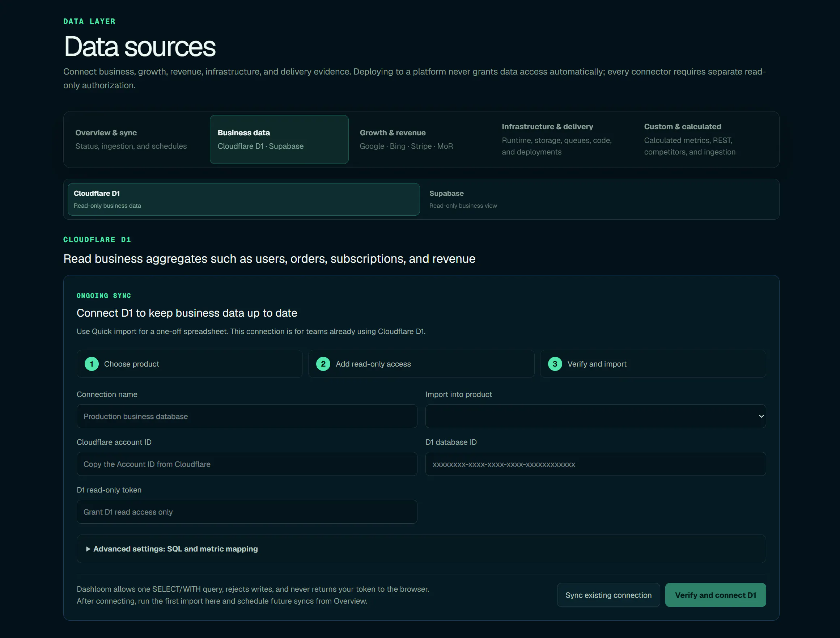Viewport: 840px width, 638px height.
Task: Select the Cloudflare D1 sub-tab
Action: [x=244, y=199]
